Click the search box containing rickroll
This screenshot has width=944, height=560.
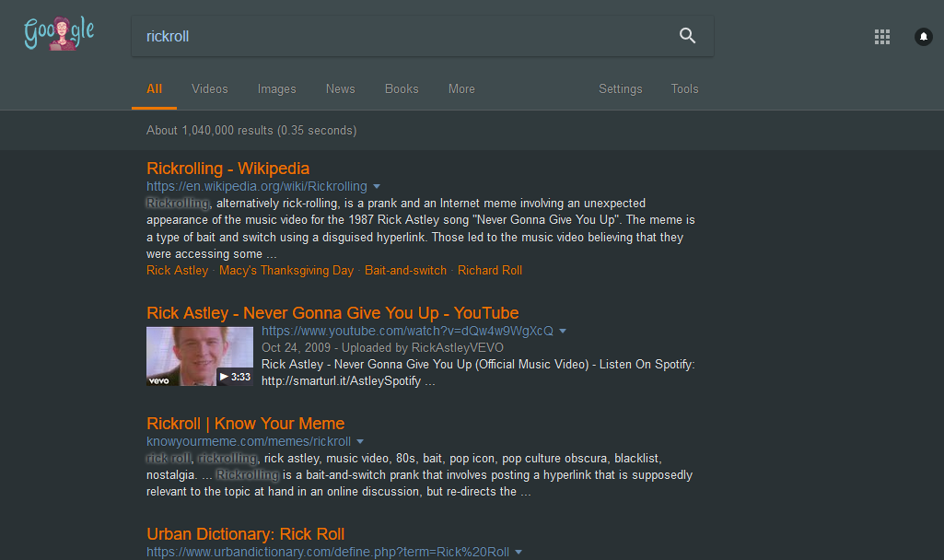click(423, 36)
